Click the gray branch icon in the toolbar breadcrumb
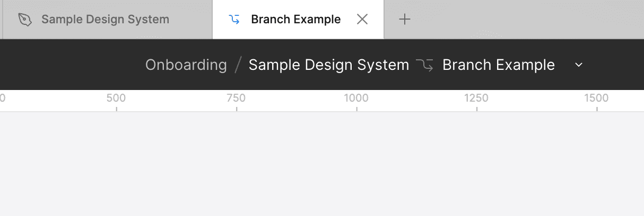The width and height of the screenshot is (644, 216). pos(424,65)
